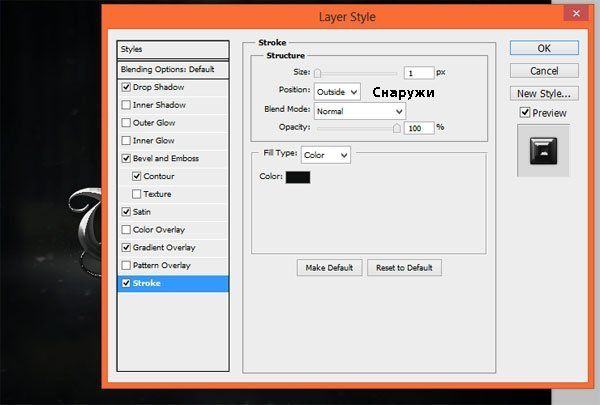The image size is (600, 405).
Task: Select the Gradient Overlay label
Action: 164,248
